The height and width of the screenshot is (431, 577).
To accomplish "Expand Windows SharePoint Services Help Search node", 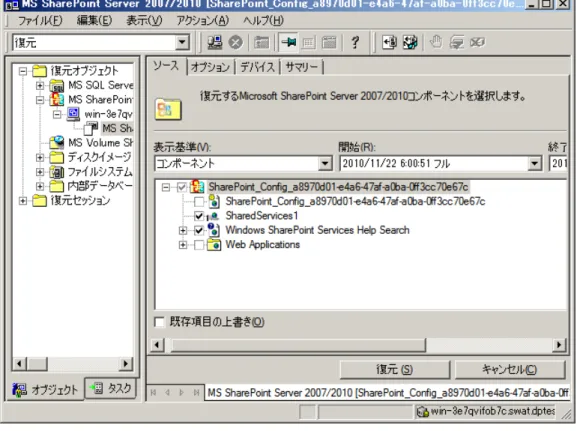I will click(183, 230).
